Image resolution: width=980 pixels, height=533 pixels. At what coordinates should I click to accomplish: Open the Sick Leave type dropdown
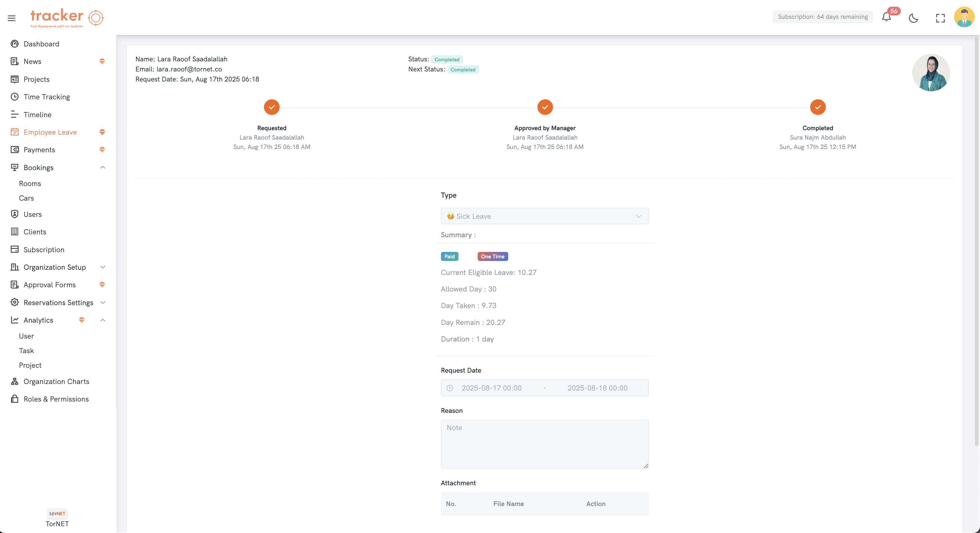pos(545,216)
